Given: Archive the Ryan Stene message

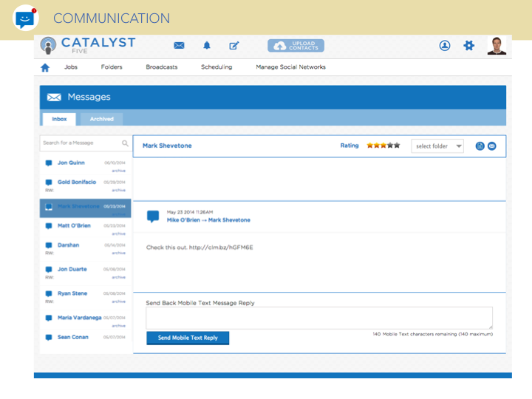Looking at the screenshot, I should pyautogui.click(x=119, y=301).
